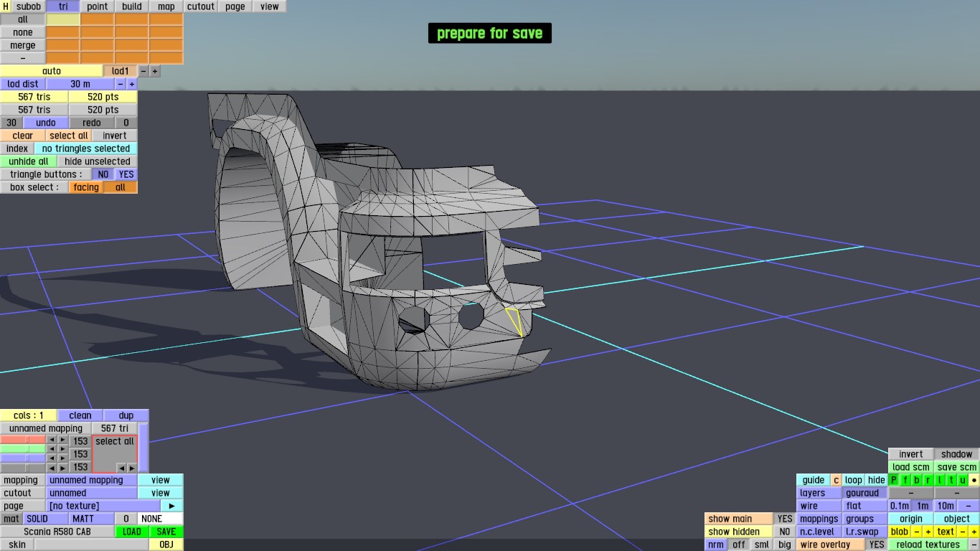This screenshot has height=551, width=980.
Task: Click the right arrow beside the green slider
Action: pyautogui.click(x=62, y=449)
